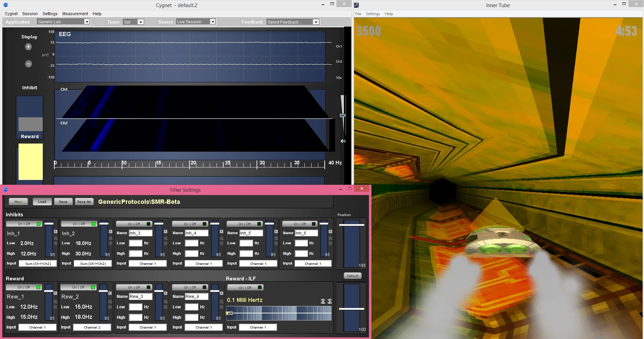The height and width of the screenshot is (339, 644).
Task: Click the Inh_3 Name input field
Action: tap(141, 233)
